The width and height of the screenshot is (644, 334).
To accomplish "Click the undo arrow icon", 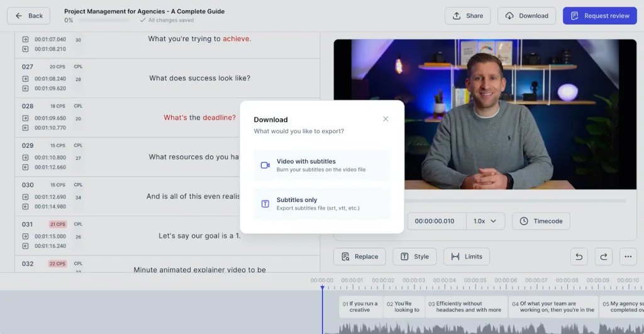I will pyautogui.click(x=579, y=256).
